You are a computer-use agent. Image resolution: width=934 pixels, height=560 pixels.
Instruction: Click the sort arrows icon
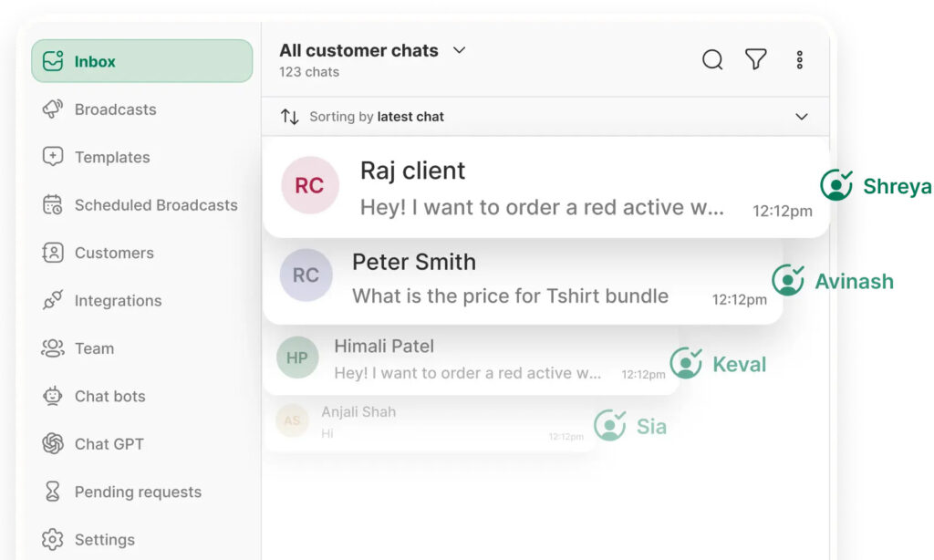coord(290,117)
